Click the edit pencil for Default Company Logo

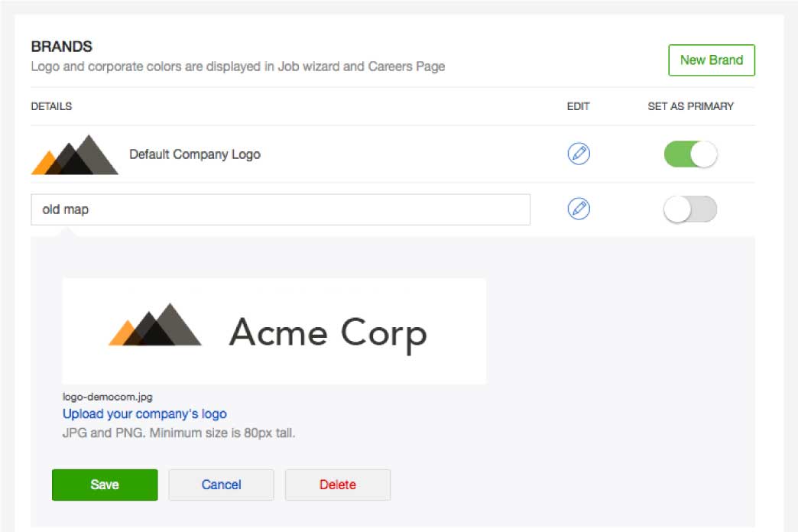click(x=579, y=154)
